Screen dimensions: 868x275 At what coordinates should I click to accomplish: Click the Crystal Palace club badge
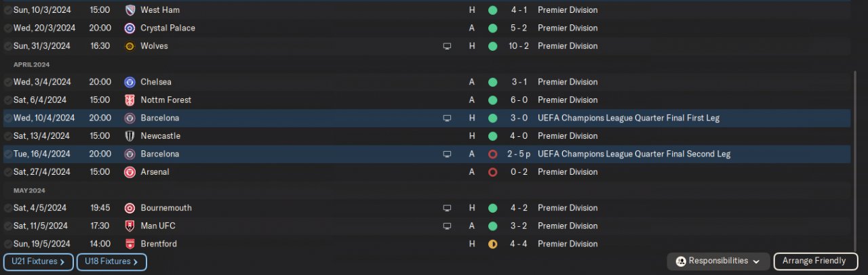tap(130, 28)
